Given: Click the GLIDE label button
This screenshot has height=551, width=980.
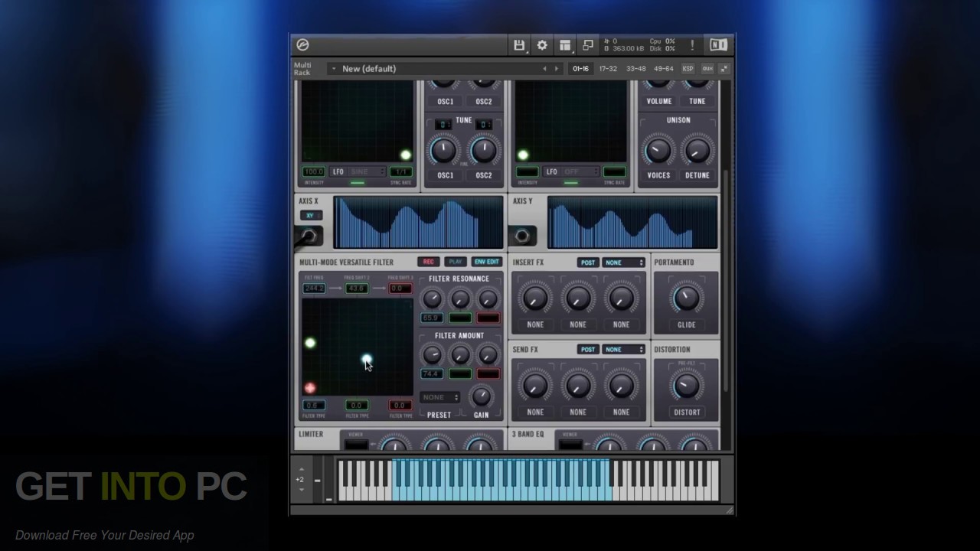Looking at the screenshot, I should click(x=687, y=325).
